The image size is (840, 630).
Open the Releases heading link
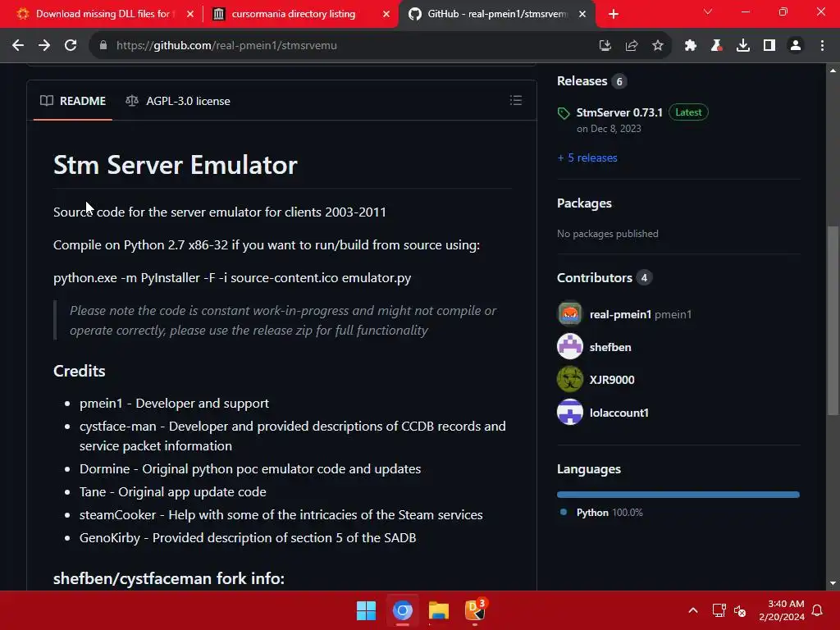point(582,81)
